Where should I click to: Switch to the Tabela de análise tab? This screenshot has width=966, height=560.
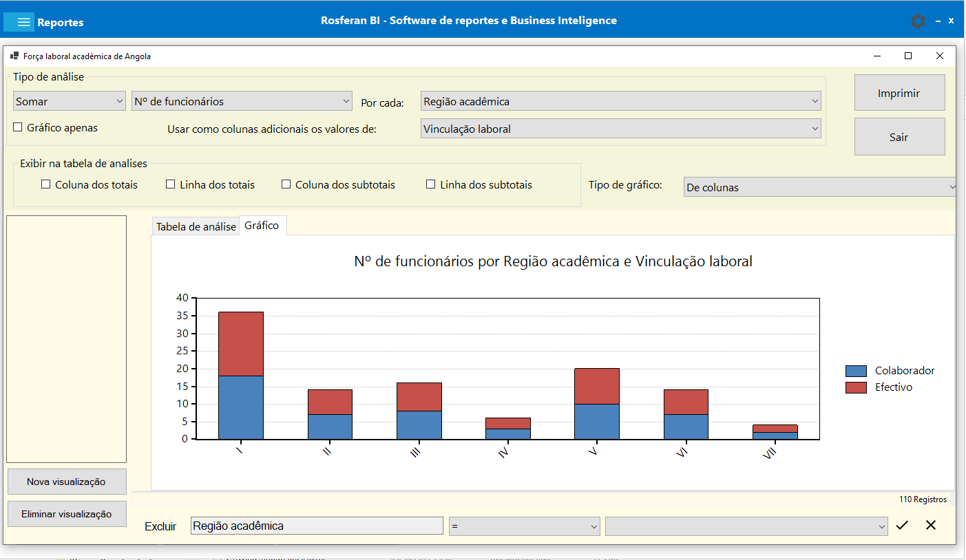pos(196,226)
